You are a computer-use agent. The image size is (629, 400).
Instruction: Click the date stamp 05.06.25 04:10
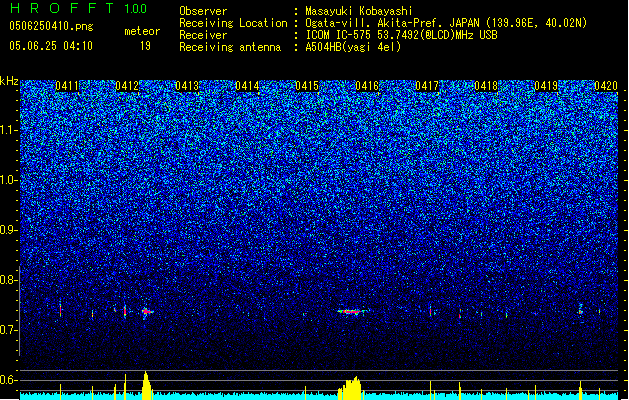click(51, 46)
